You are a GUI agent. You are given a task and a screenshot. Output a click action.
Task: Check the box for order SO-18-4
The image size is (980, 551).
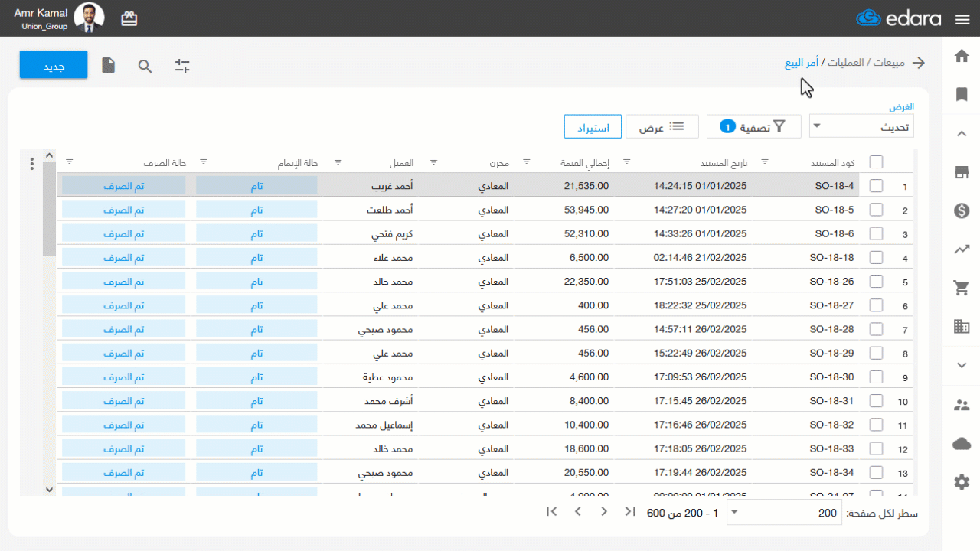877,185
